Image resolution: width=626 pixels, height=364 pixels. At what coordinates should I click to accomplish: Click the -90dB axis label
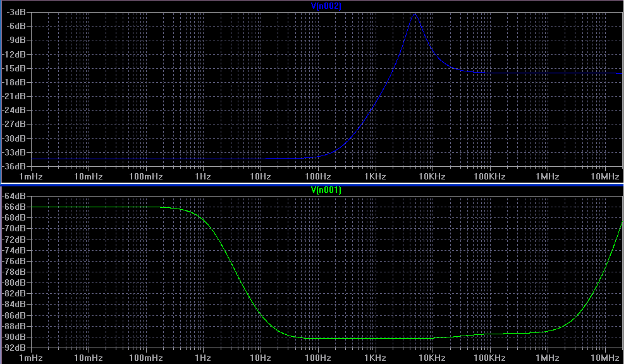[15, 337]
